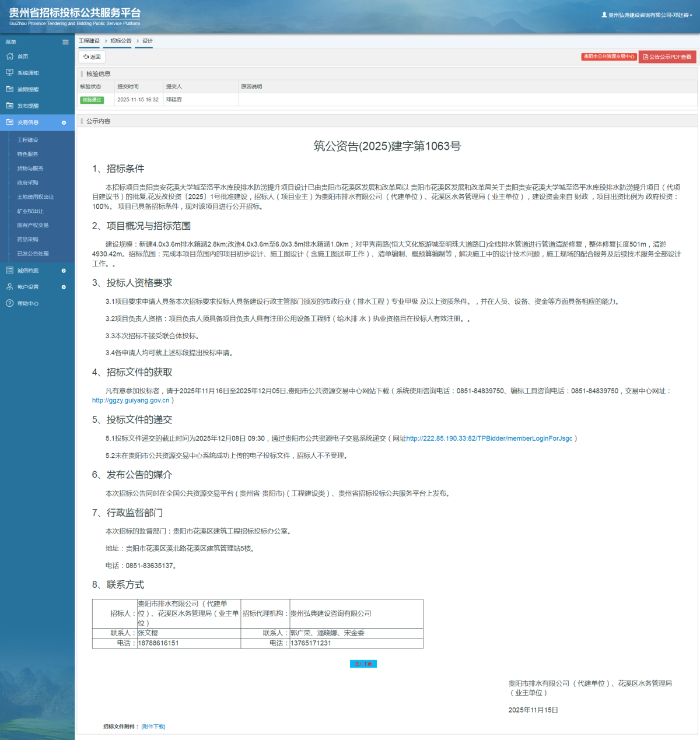Select the 首页 home icon in sidebar
This screenshot has width=700, height=740.
(9, 56)
